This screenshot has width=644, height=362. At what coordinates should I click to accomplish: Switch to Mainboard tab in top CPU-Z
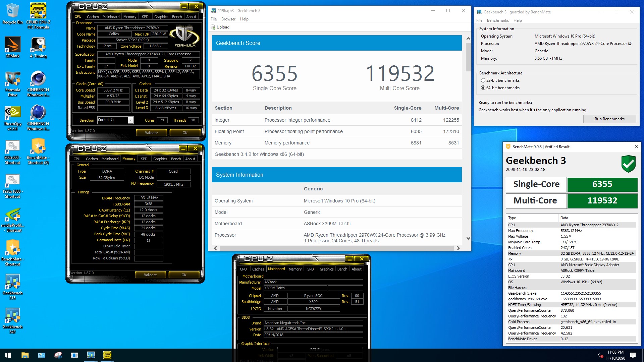click(111, 17)
